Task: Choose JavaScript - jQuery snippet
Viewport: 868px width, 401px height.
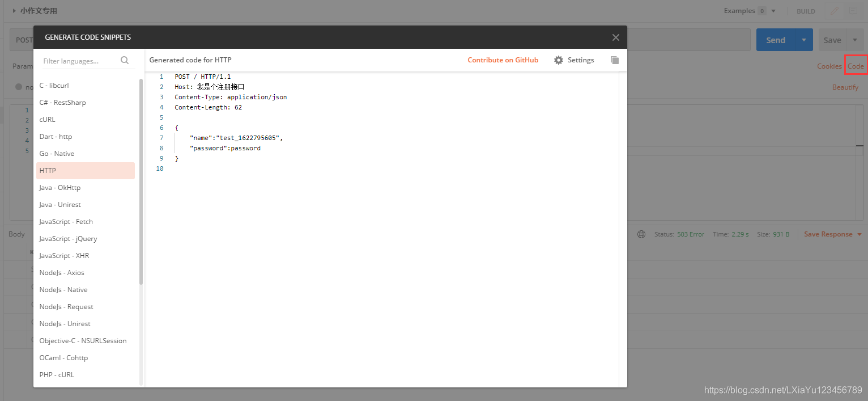Action: click(86, 239)
